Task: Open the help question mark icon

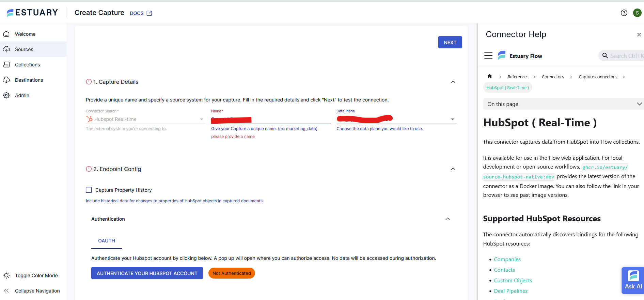Action: click(624, 13)
